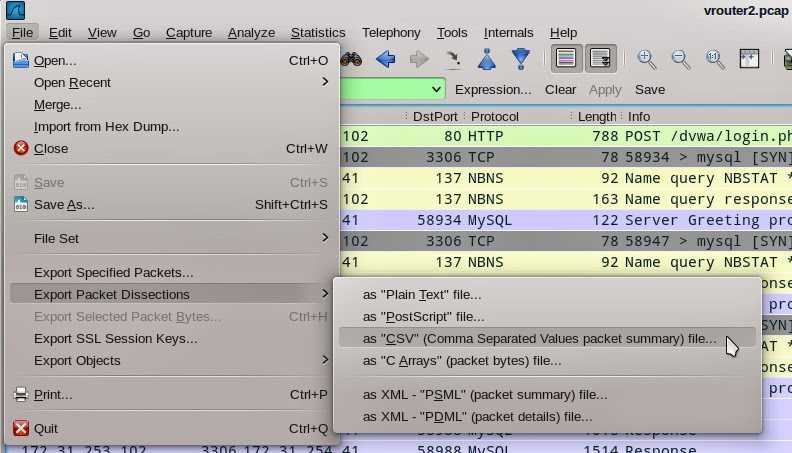The height and width of the screenshot is (453, 792).
Task: Click the Save As disk icon
Action: pos(21,205)
